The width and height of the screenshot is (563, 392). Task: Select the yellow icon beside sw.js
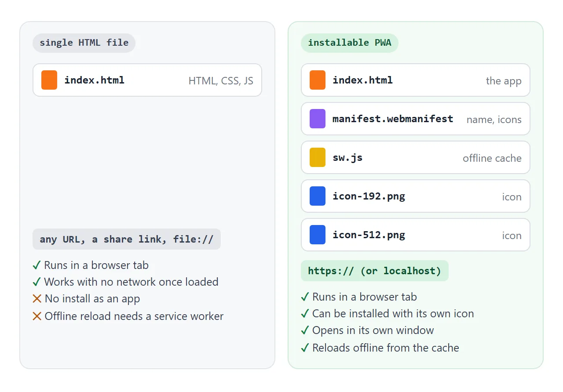[318, 157]
